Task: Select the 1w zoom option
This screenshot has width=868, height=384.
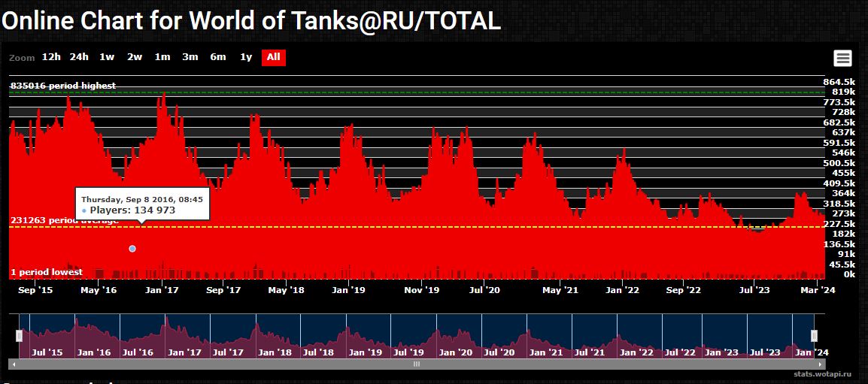Action: click(x=107, y=57)
